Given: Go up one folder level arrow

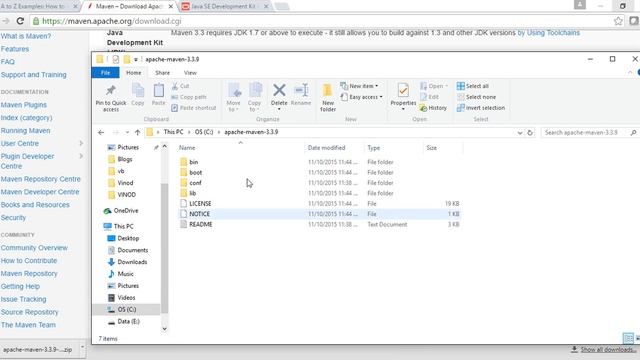Looking at the screenshot, I should click(x=138, y=132).
